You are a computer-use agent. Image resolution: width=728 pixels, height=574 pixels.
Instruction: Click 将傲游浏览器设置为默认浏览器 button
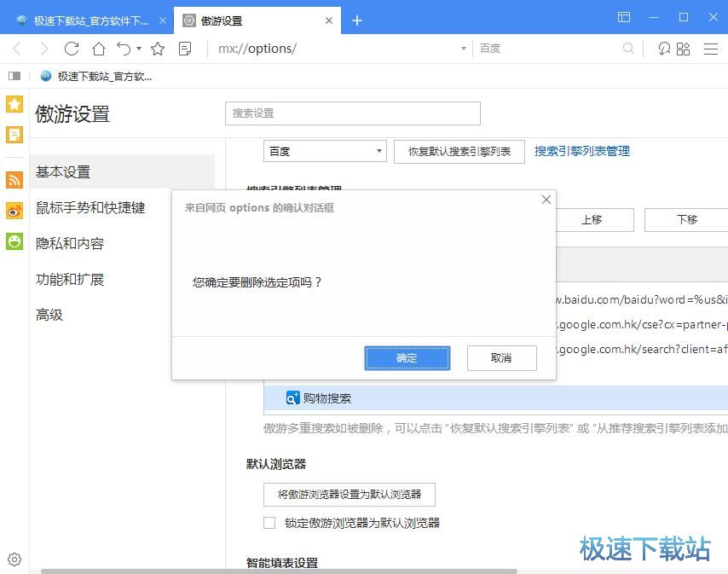coord(350,494)
